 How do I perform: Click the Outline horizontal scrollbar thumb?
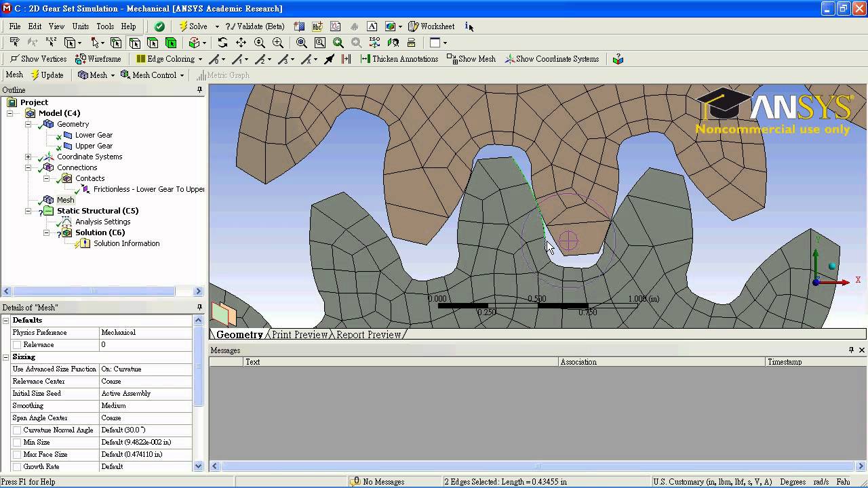click(x=94, y=291)
